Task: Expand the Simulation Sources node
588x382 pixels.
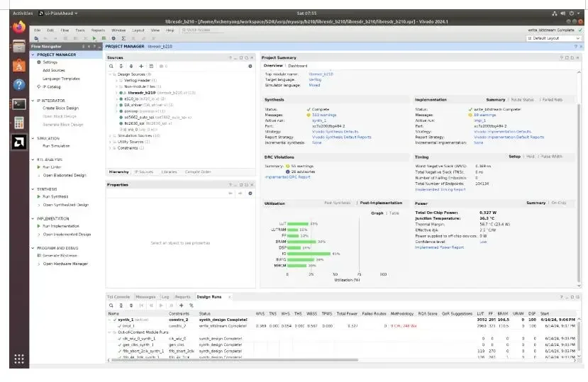Action: point(110,135)
